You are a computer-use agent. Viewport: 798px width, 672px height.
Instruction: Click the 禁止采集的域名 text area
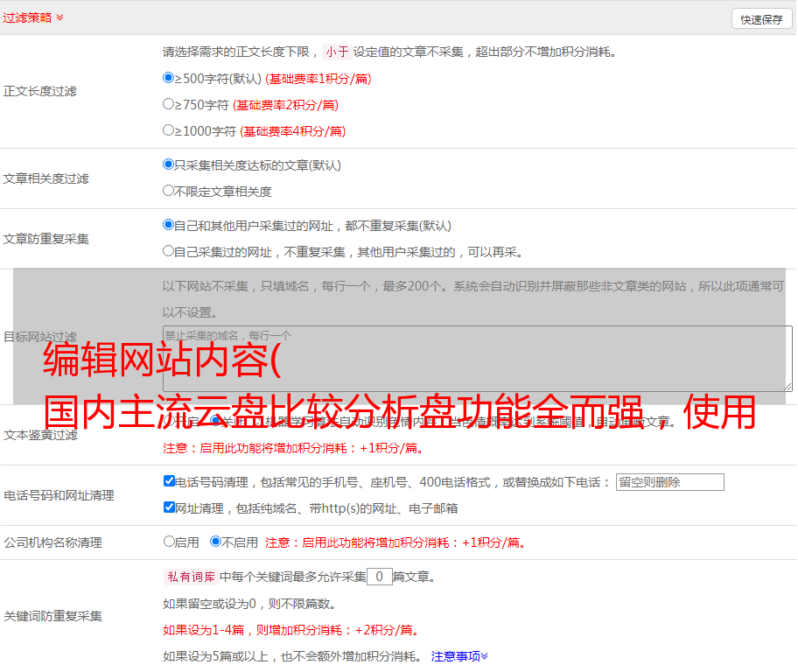[477, 358]
